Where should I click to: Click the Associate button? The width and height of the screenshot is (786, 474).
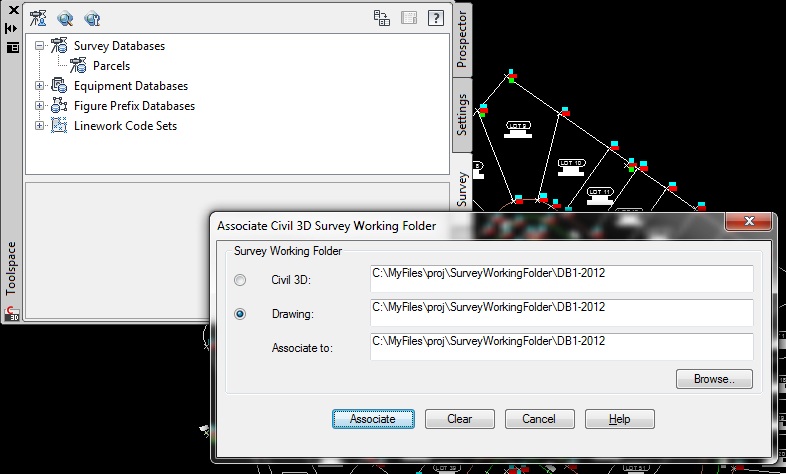tap(373, 419)
